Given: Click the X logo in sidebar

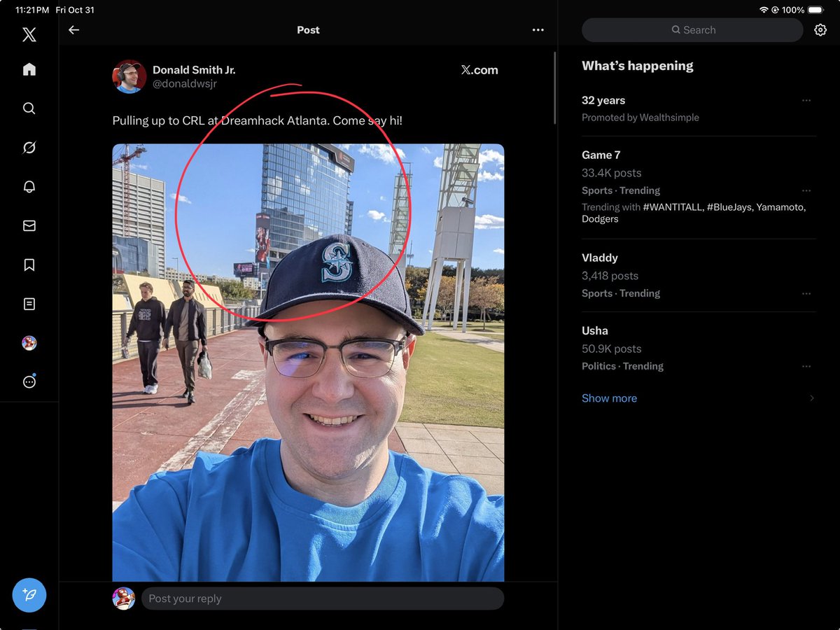Looking at the screenshot, I should (x=29, y=34).
